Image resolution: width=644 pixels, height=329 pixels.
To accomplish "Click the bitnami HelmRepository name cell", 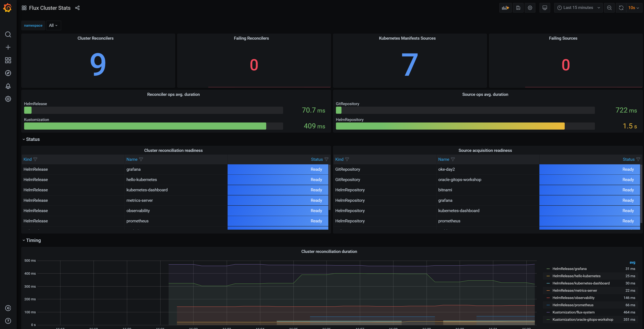I will click(x=487, y=190).
